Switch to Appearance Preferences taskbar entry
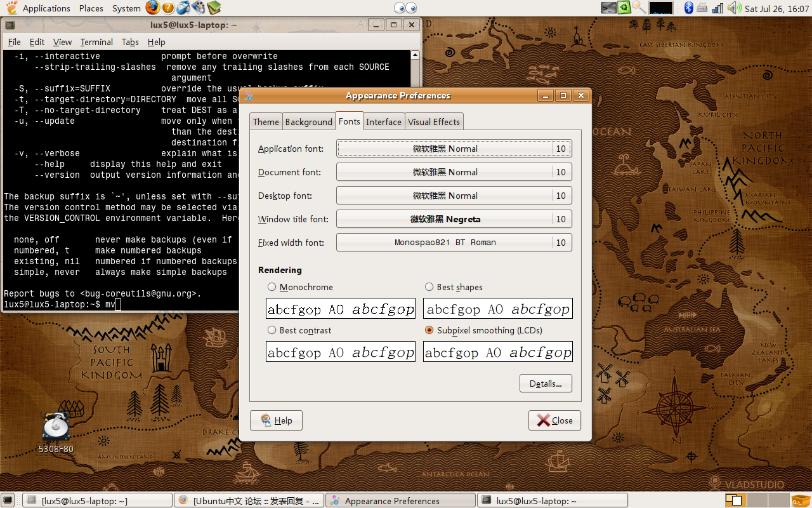812x508 pixels. click(x=401, y=500)
